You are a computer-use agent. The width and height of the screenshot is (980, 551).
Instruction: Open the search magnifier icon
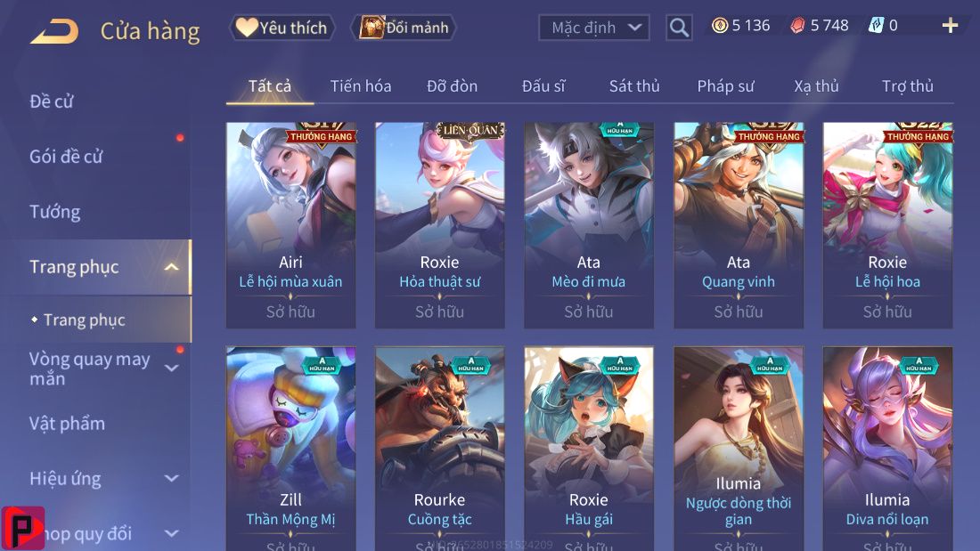[x=679, y=28]
